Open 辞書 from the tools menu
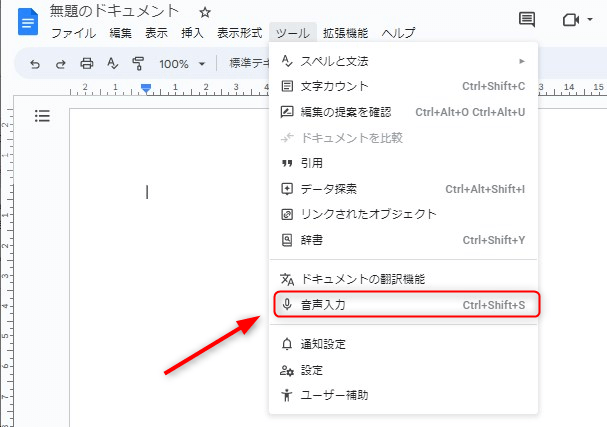The height and width of the screenshot is (427, 607). tap(403, 240)
